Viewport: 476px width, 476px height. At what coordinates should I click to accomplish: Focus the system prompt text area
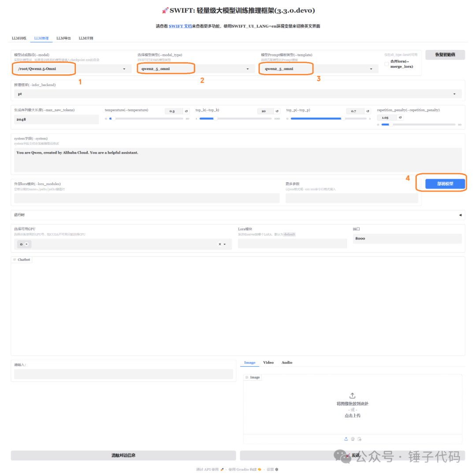pos(238,160)
